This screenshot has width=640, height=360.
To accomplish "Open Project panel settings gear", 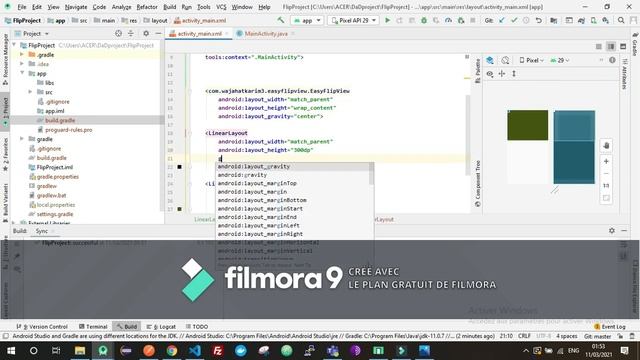I will (x=146, y=33).
